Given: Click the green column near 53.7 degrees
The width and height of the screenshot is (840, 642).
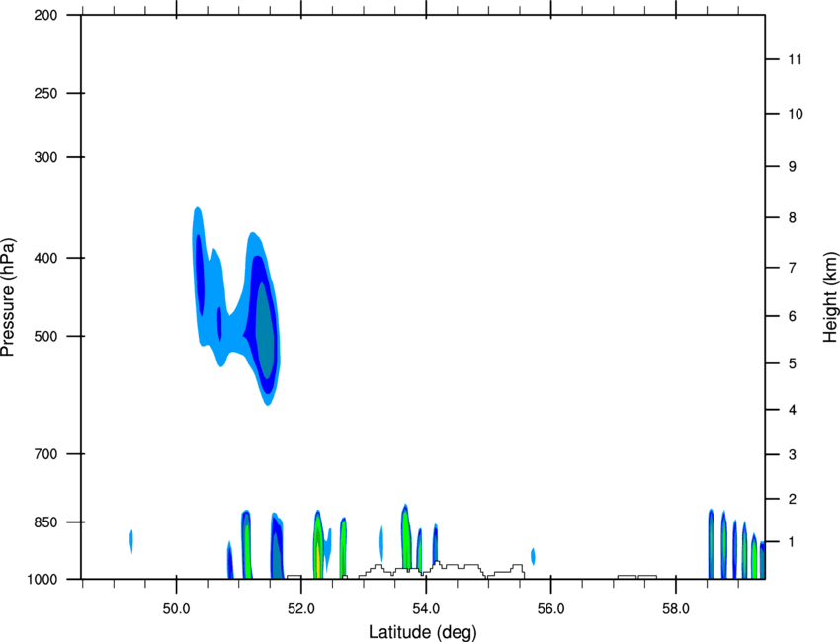Looking at the screenshot, I should (406, 537).
